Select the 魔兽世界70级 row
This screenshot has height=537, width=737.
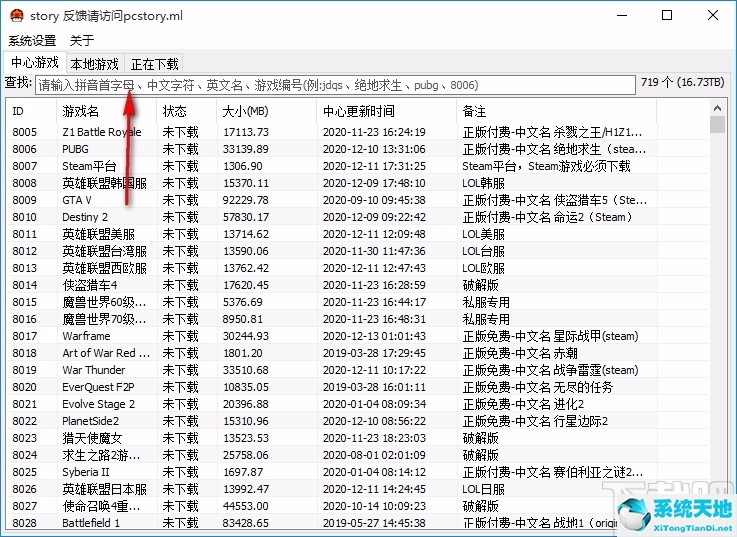click(x=358, y=319)
